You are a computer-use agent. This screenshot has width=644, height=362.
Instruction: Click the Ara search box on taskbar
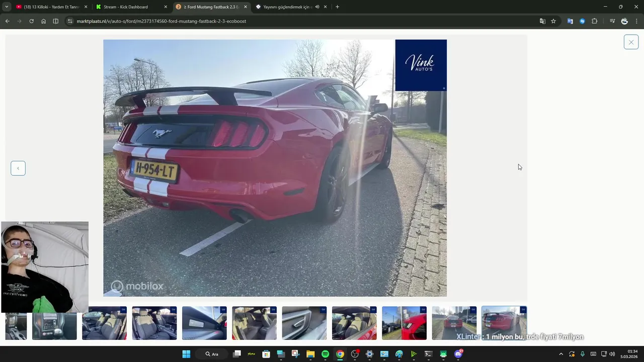click(x=212, y=354)
